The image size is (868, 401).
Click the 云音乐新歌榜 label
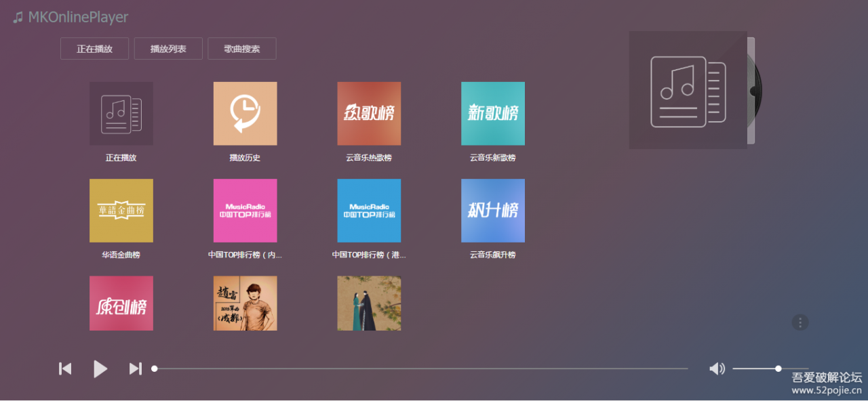(x=493, y=158)
